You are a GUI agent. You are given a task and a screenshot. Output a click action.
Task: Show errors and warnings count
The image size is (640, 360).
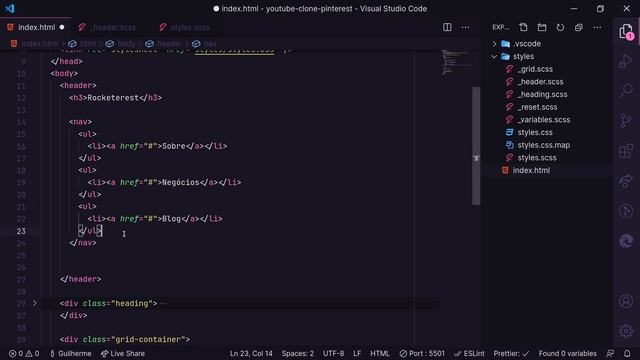[24, 353]
